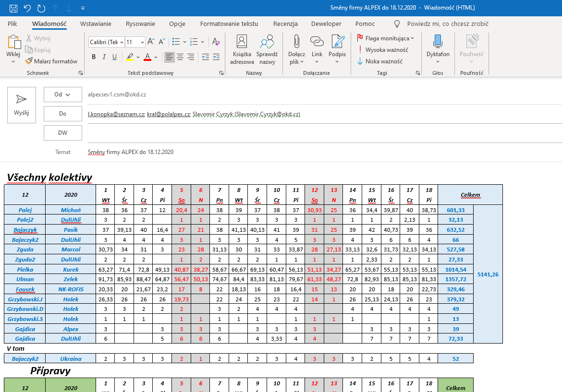Toggle italic formatting
The image size is (562, 392).
pyautogui.click(x=104, y=57)
